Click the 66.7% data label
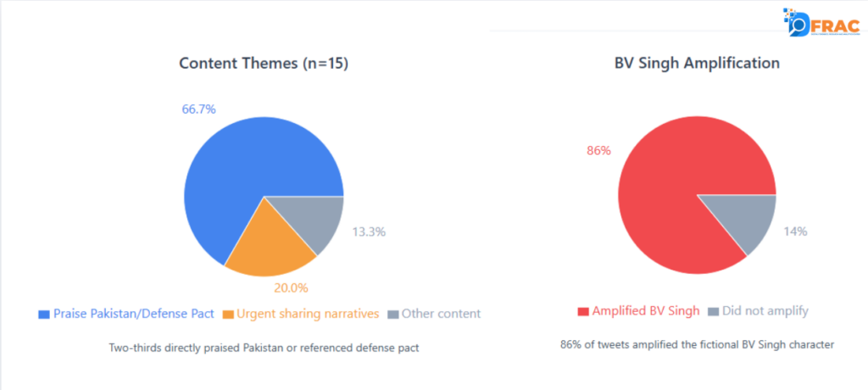The image size is (868, 390). 198,109
